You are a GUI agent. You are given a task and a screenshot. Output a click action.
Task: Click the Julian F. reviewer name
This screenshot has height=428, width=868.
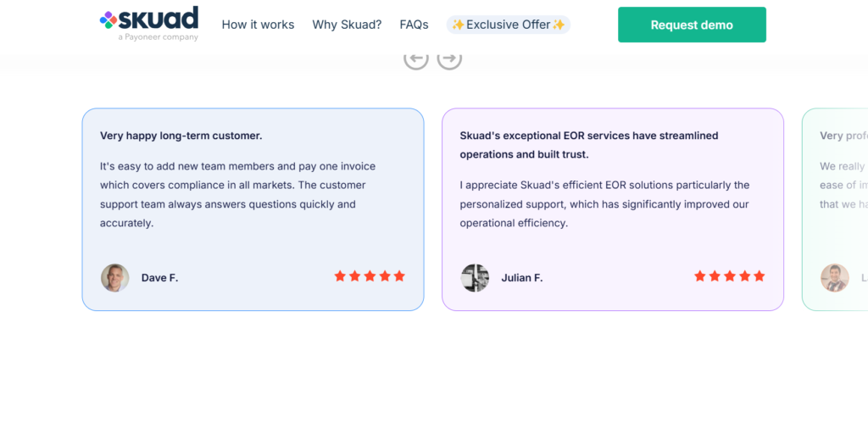point(521,278)
